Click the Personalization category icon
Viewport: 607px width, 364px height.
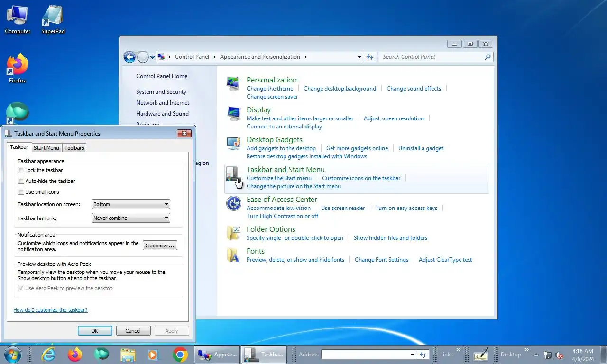[x=233, y=83]
